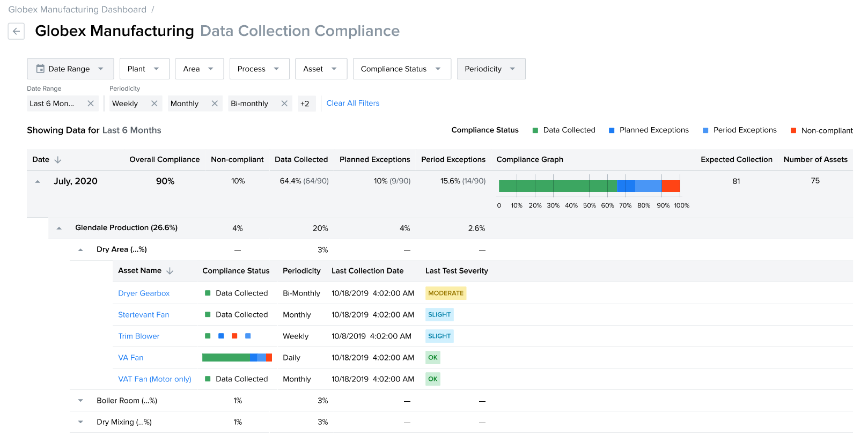This screenshot has width=868, height=435.
Task: Click the July 2020 compliance graph bar
Action: (590, 186)
